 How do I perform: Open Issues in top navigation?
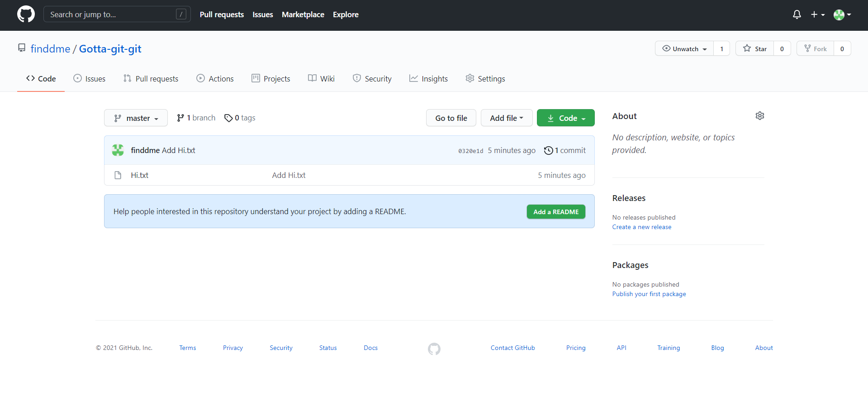263,14
